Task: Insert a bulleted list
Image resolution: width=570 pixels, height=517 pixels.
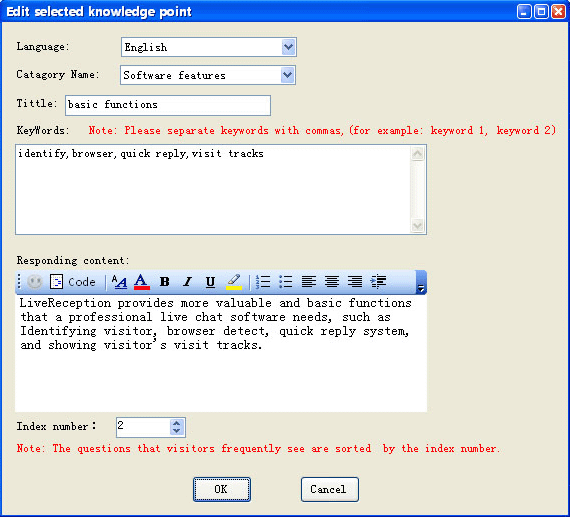Action: (286, 282)
